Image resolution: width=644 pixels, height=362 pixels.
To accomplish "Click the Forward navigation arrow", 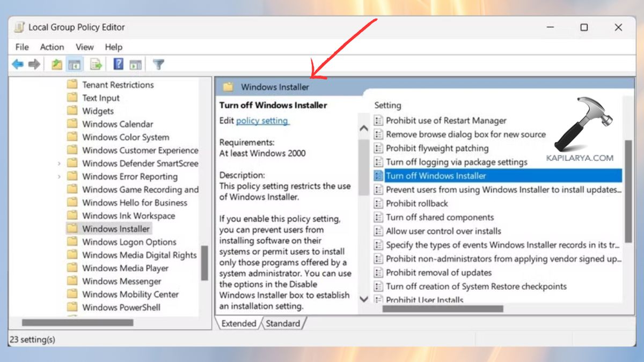I will pyautogui.click(x=34, y=64).
